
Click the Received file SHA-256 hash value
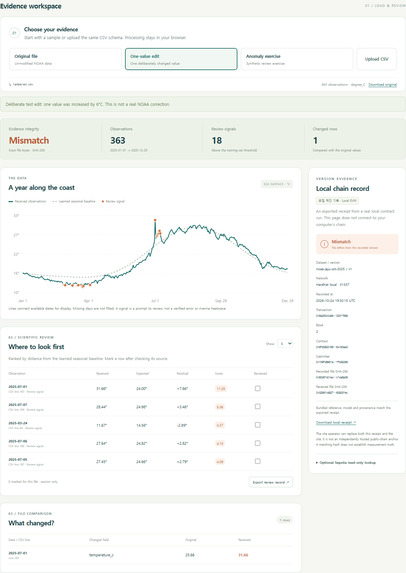coord(332,393)
